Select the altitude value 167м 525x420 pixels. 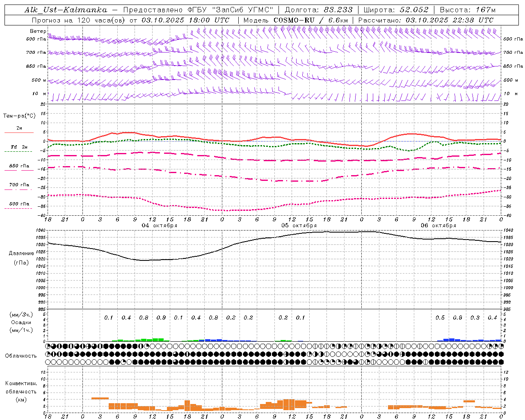[486, 10]
